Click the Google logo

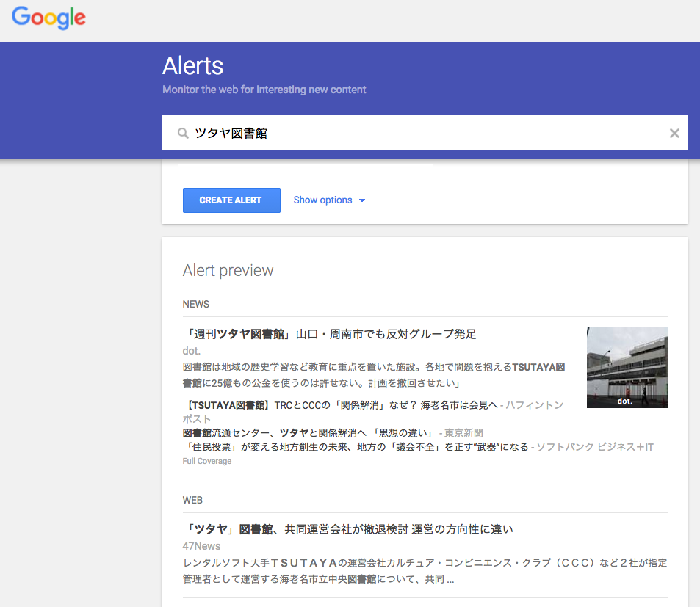click(x=48, y=18)
